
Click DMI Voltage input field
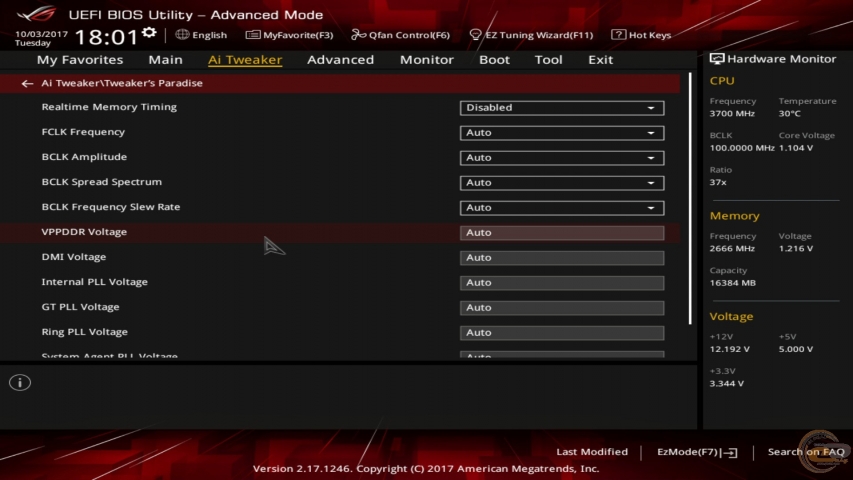(x=561, y=258)
